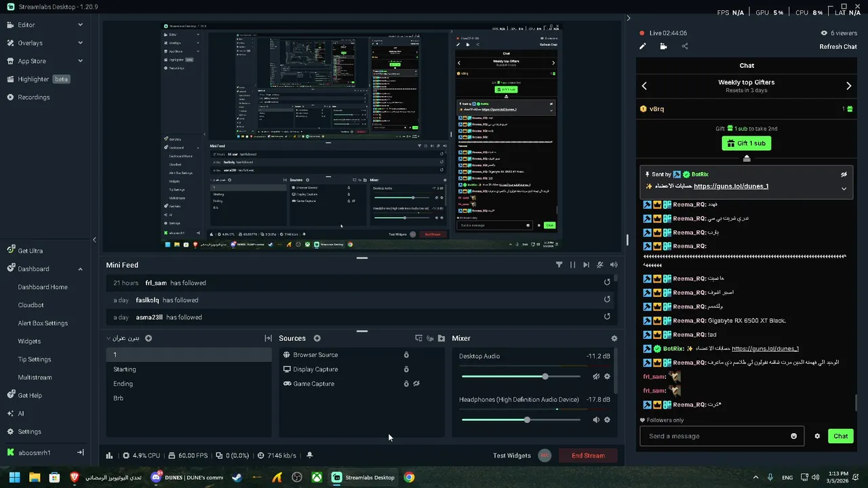Filter Mini Feed events with funnel icon
This screenshot has height=488, width=868.
(559, 265)
